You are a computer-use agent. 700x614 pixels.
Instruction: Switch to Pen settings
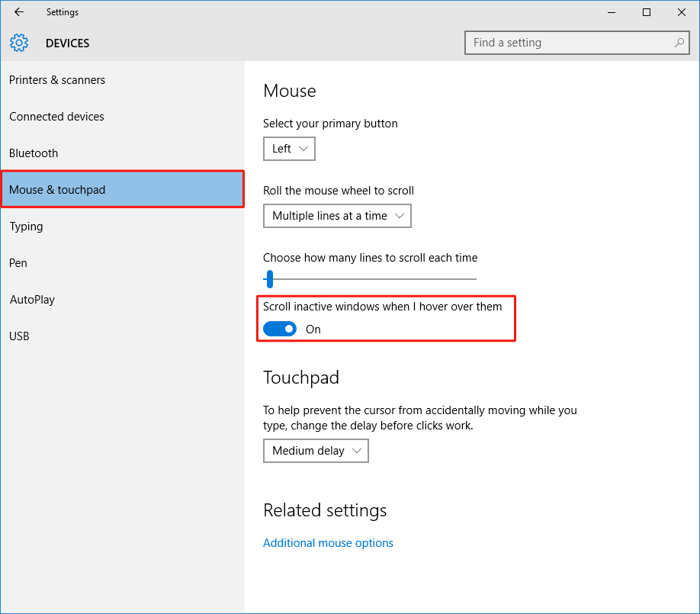[x=18, y=263]
